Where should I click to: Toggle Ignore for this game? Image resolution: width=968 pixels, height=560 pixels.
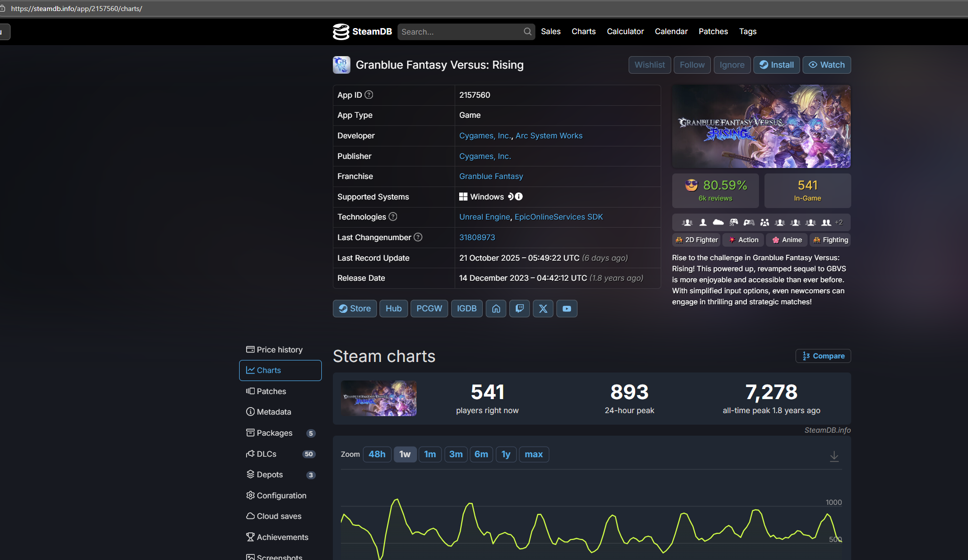[732, 65]
